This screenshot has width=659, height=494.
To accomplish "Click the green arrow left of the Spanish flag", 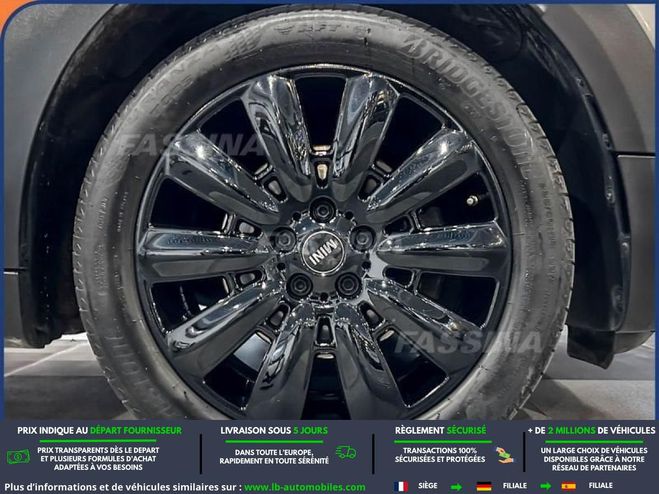I will point(546,487).
